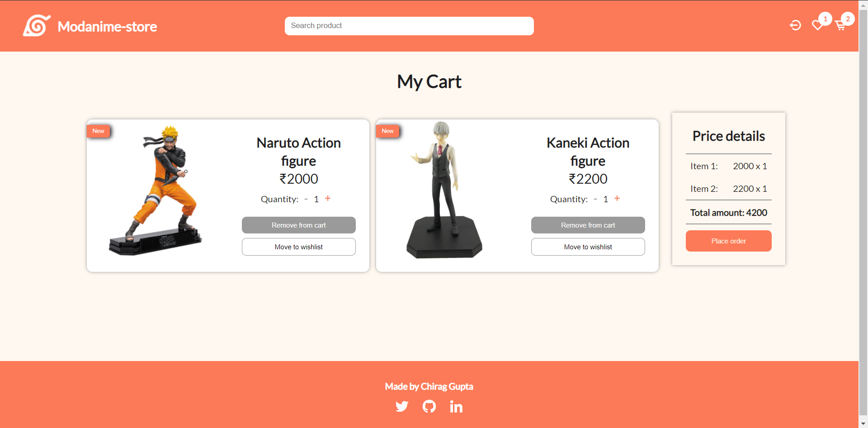Remove Naruto Action figure from cart
Screen dimensions: 868x428
(299, 225)
